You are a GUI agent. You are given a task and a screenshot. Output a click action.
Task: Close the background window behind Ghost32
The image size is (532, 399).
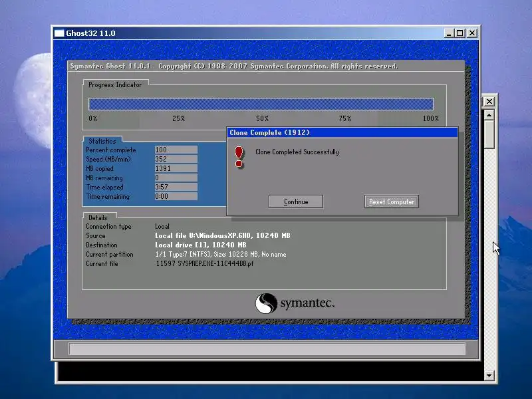(489, 102)
